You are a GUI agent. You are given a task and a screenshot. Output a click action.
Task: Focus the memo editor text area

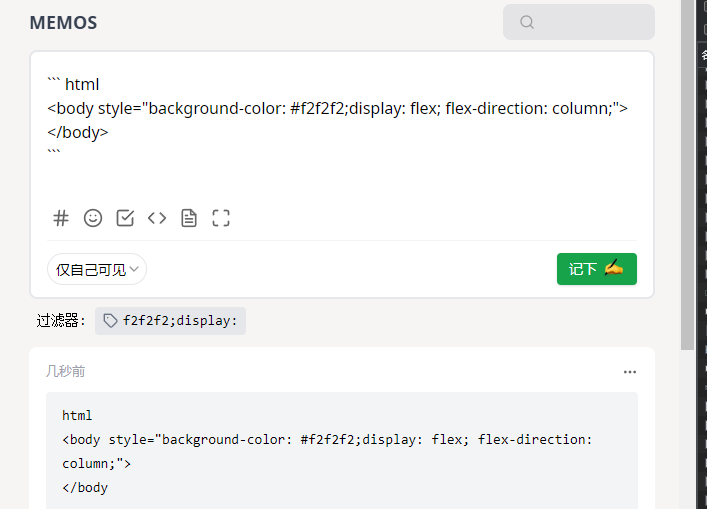point(342,131)
